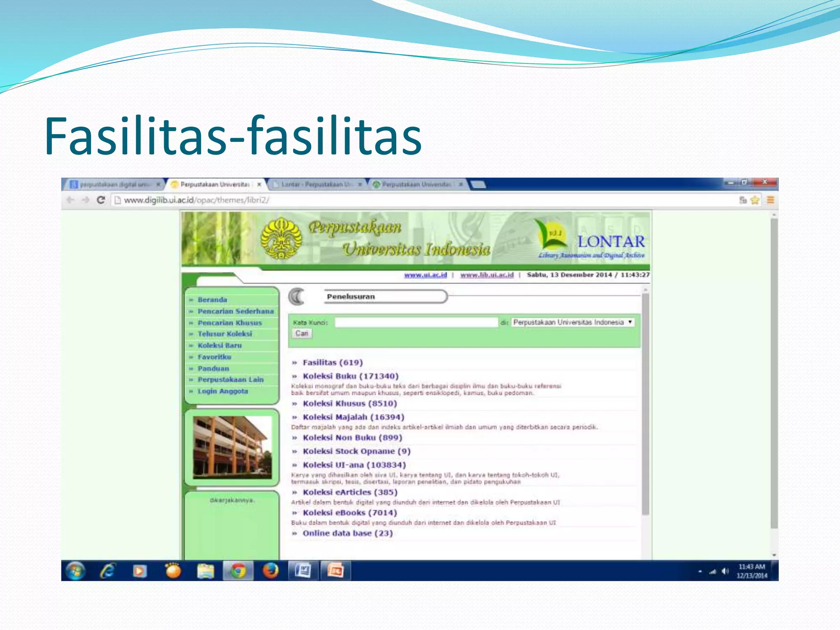Switch to the 'Lontar - Perpustakaan' tab

(317, 185)
